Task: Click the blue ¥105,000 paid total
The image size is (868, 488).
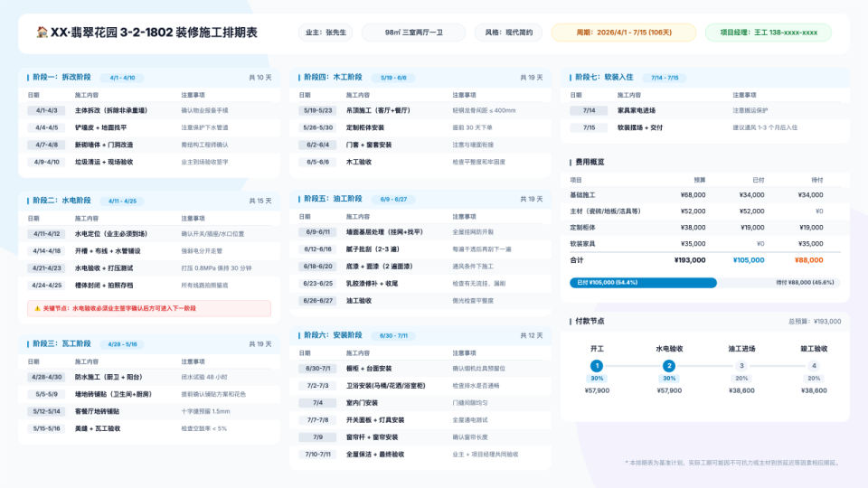Action: tap(749, 260)
